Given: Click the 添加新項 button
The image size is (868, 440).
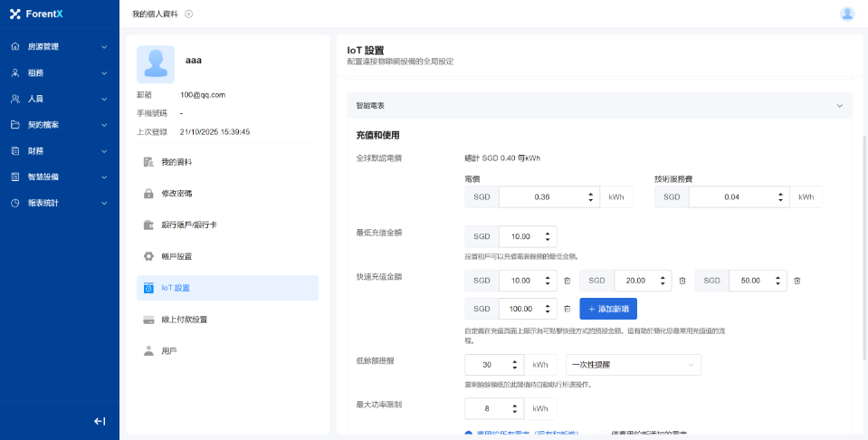Looking at the screenshot, I should click(608, 309).
